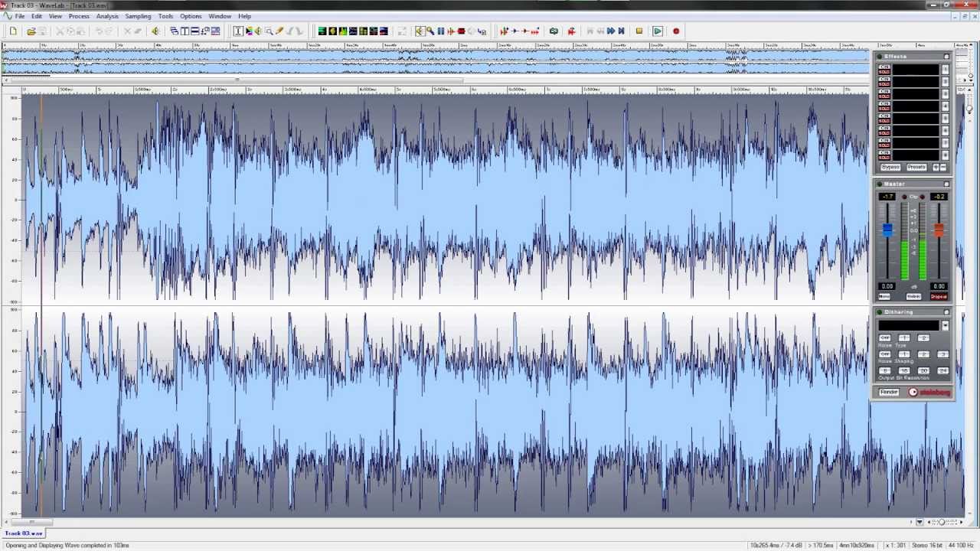980x551 pixels.
Task: Select the pencil draw tool
Action: pyautogui.click(x=279, y=31)
